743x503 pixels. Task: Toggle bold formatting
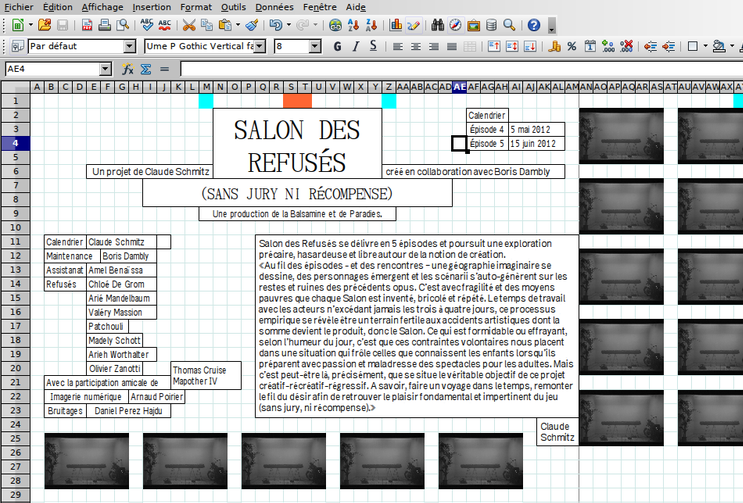coord(337,47)
